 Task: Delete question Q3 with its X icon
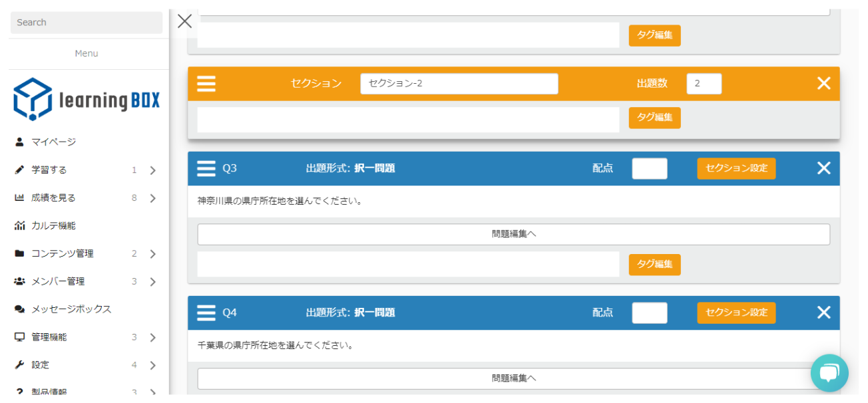click(823, 168)
